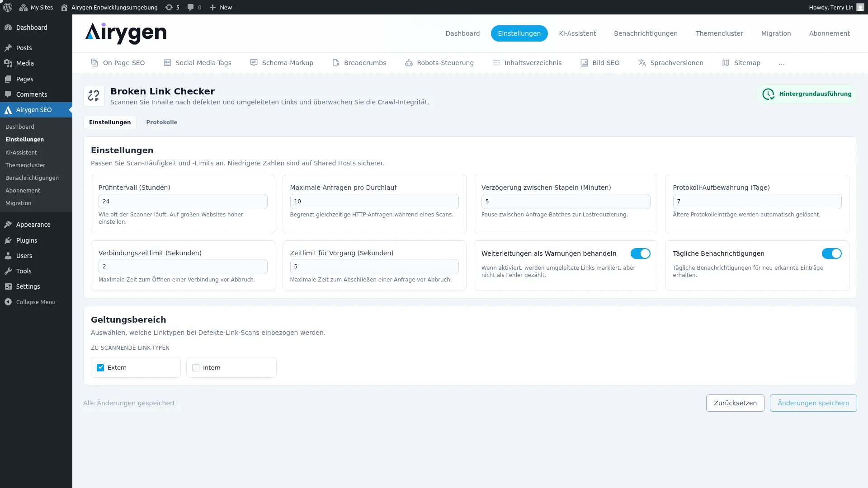Select the Einstellungen sub-tab
868x488 pixels.
(x=110, y=122)
